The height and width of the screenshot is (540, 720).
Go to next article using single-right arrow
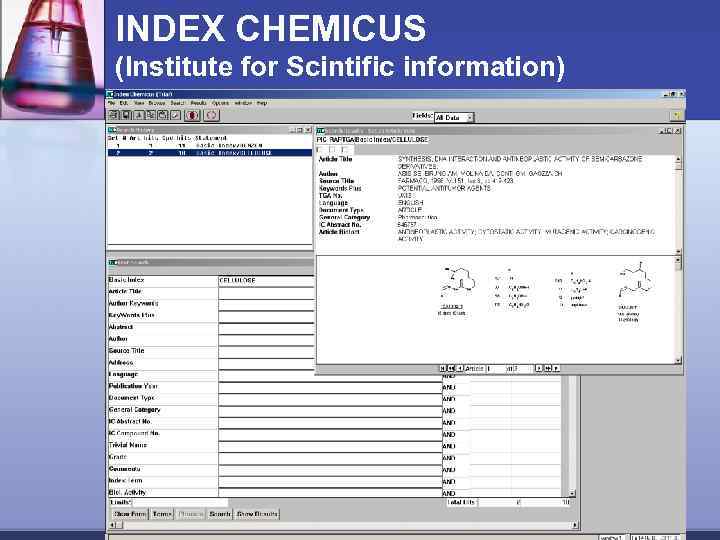(x=539, y=368)
